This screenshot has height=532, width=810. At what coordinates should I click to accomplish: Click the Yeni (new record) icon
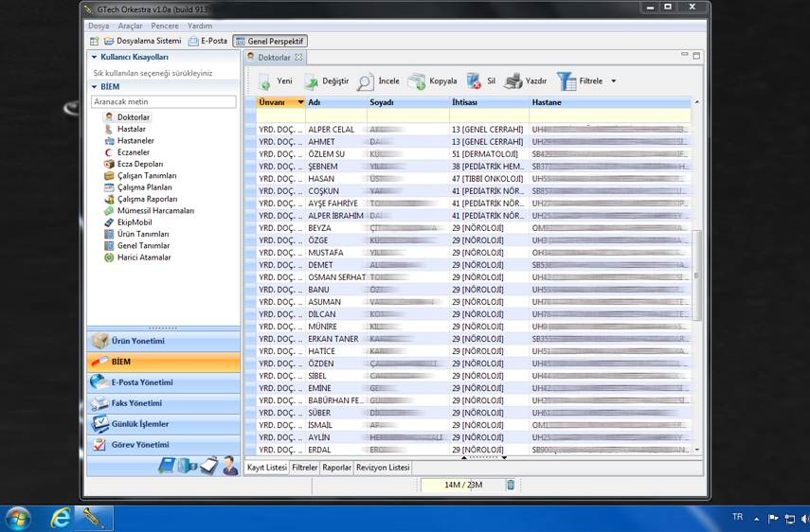(x=265, y=81)
